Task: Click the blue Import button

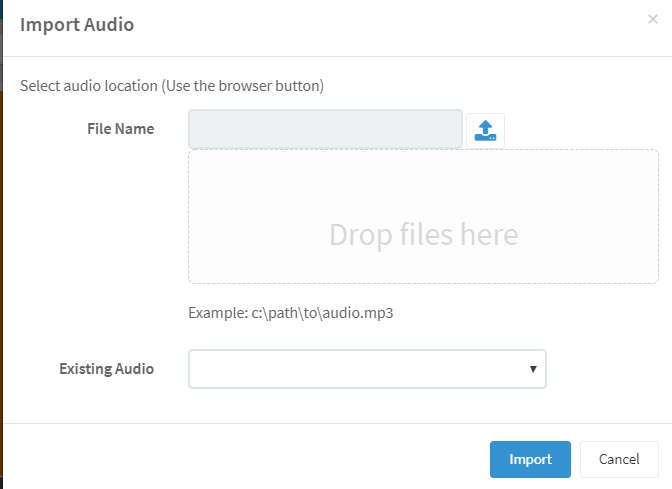Action: (530, 459)
